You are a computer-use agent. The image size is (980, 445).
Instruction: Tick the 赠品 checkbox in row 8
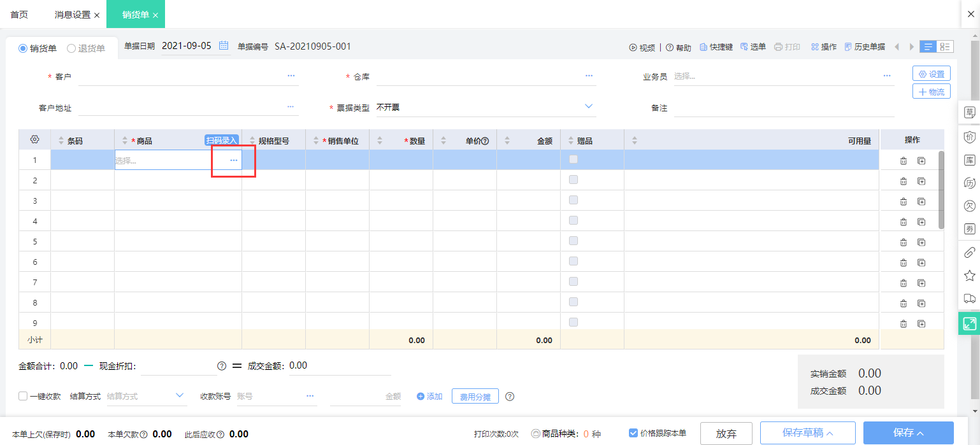point(573,302)
